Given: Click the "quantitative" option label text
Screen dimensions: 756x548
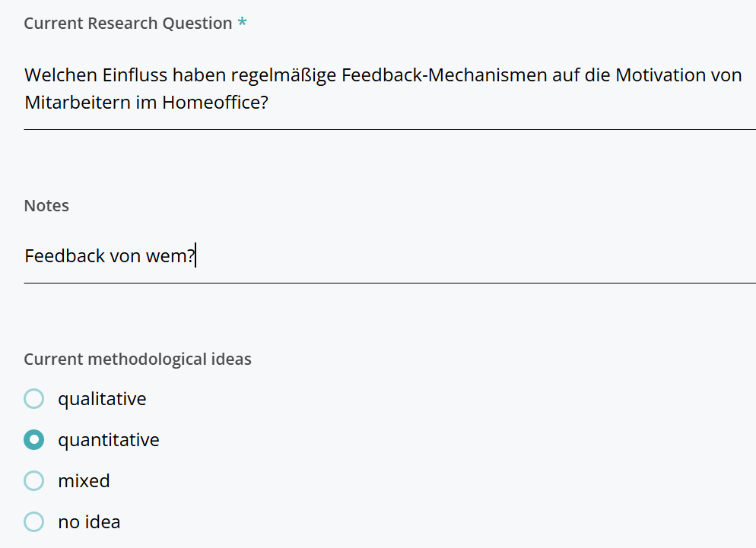Looking at the screenshot, I should click(109, 440).
